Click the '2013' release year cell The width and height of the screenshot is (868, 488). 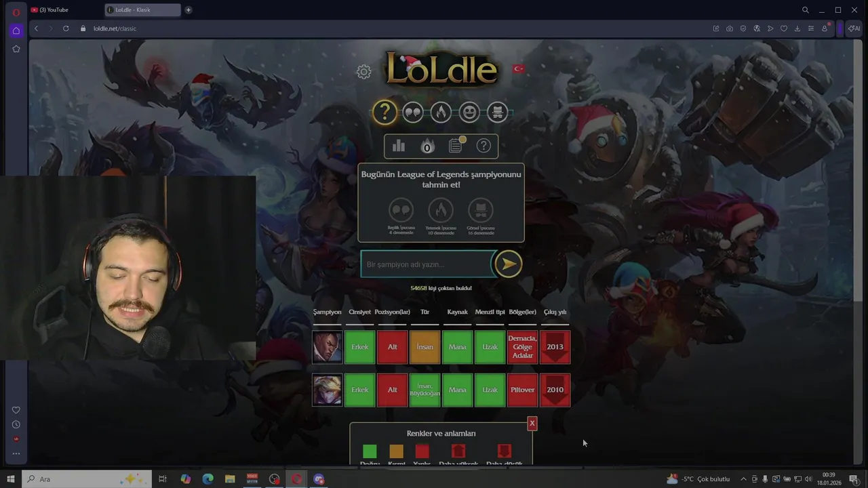555,347
